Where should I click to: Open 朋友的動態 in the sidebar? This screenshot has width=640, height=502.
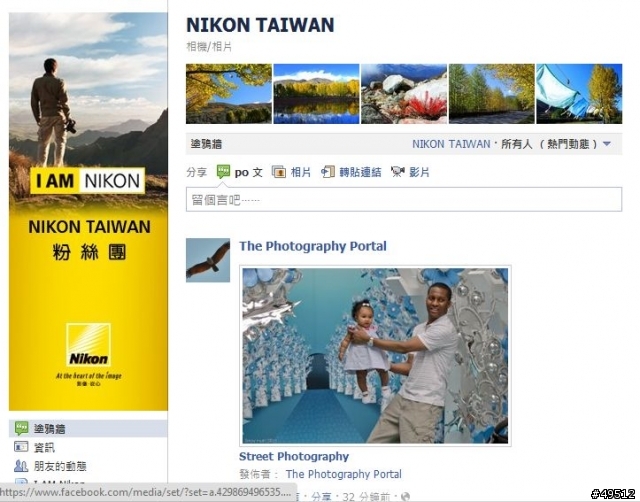[88, 466]
